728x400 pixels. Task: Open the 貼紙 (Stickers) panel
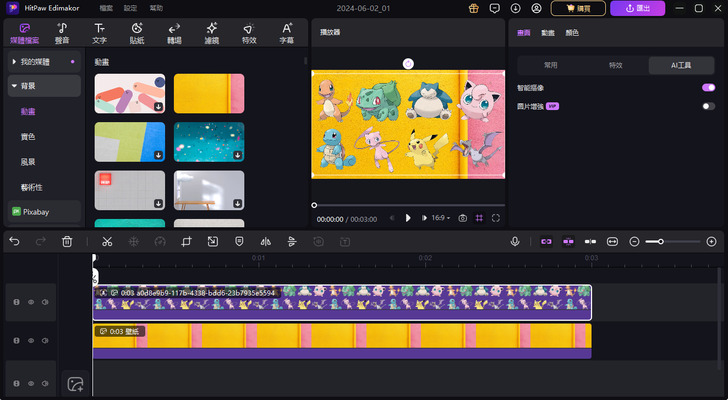click(x=137, y=33)
